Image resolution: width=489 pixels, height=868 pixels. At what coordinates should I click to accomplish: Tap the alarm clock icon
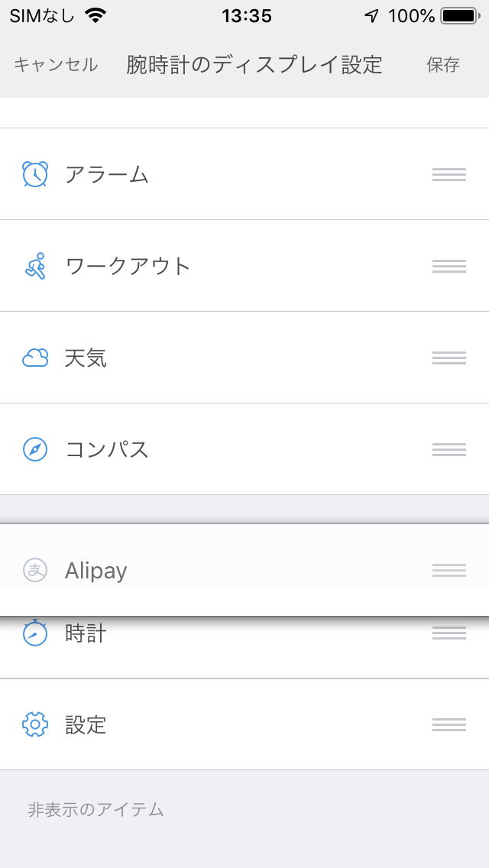pyautogui.click(x=35, y=174)
